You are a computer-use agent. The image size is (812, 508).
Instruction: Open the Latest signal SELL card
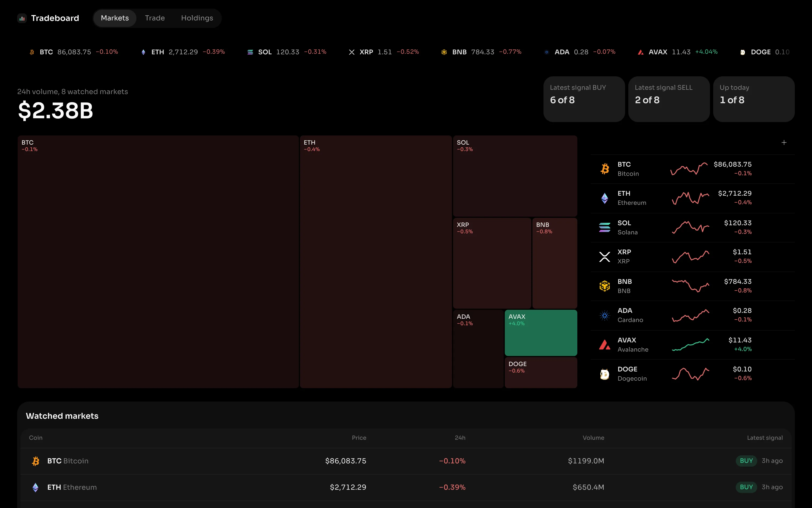pos(669,99)
